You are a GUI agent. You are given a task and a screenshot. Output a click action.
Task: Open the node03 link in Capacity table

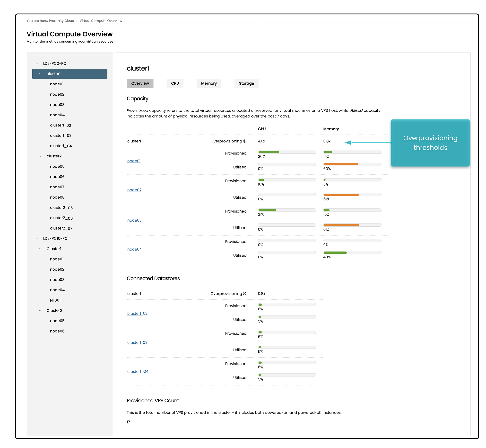(x=134, y=220)
